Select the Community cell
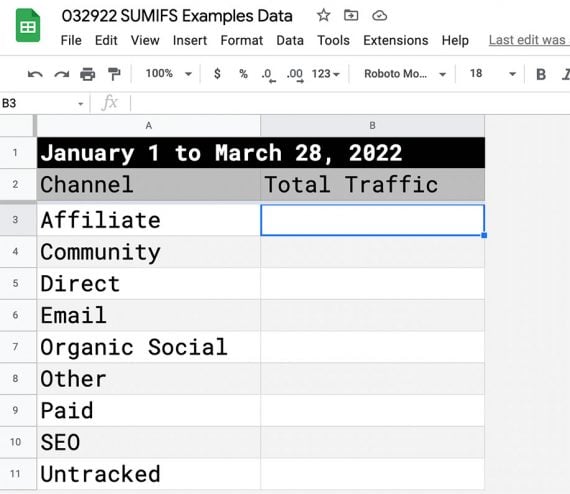 (149, 252)
